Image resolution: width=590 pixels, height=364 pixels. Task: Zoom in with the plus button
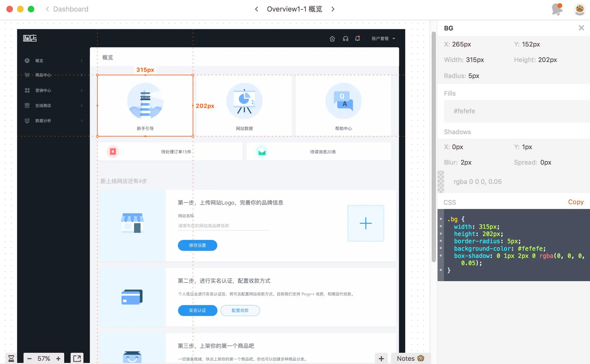click(58, 358)
